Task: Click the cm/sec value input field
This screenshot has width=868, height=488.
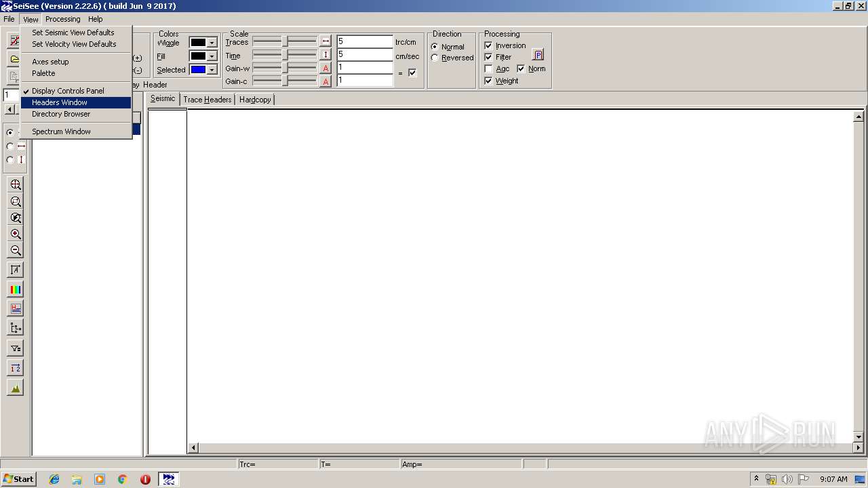Action: (x=365, y=54)
